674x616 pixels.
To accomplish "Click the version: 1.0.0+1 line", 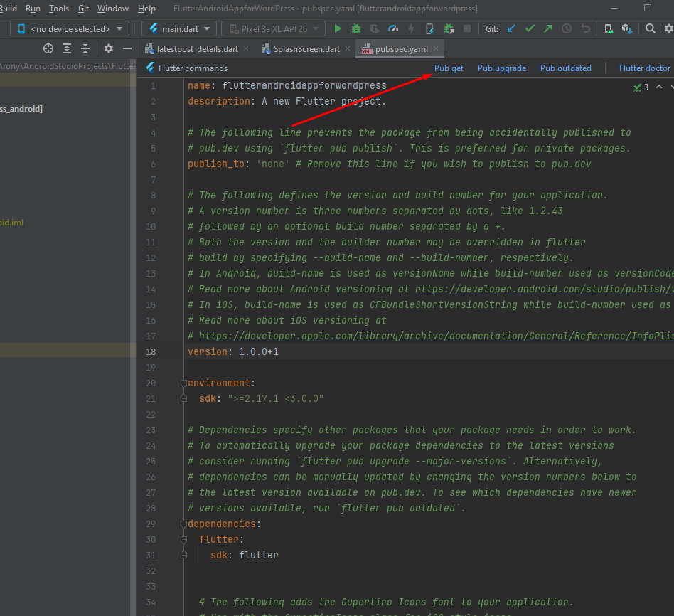I will pos(233,351).
